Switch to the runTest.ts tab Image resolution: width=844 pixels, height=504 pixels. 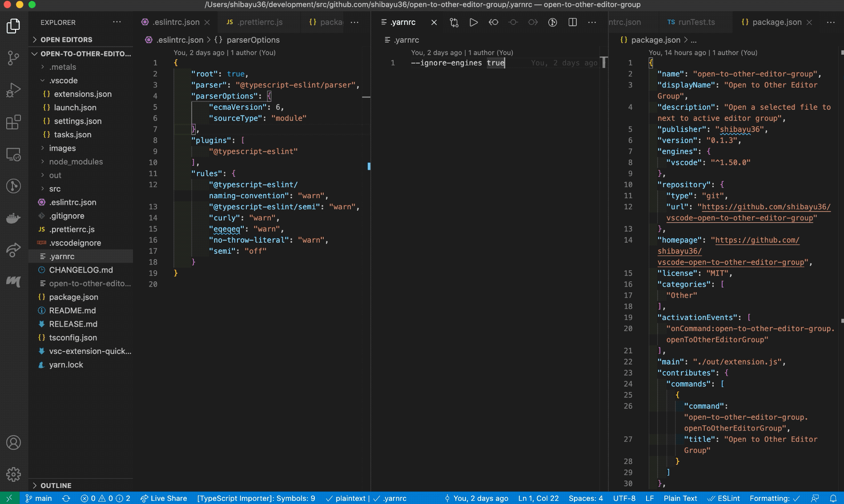692,22
